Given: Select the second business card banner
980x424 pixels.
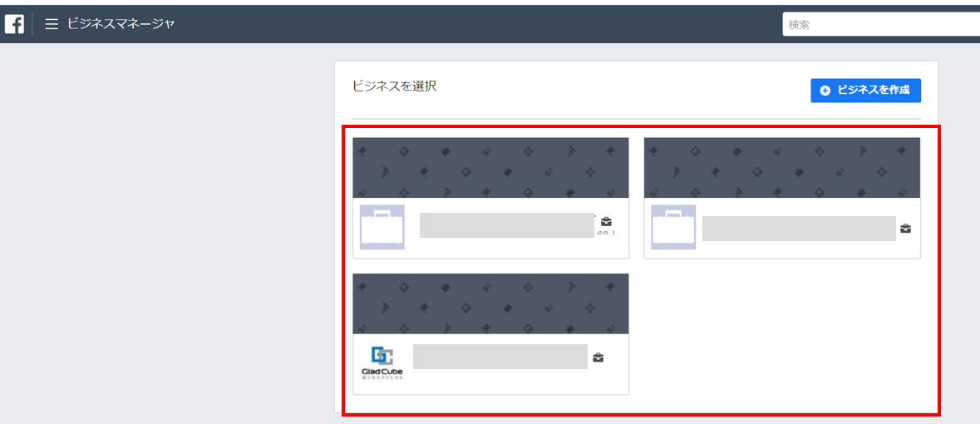Looking at the screenshot, I should click(x=782, y=168).
